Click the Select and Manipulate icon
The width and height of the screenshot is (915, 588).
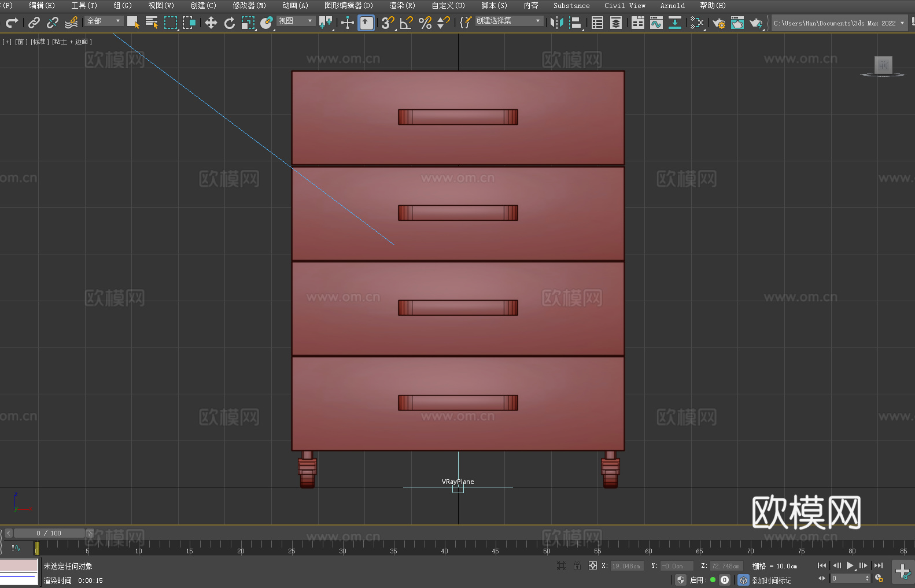pyautogui.click(x=348, y=23)
